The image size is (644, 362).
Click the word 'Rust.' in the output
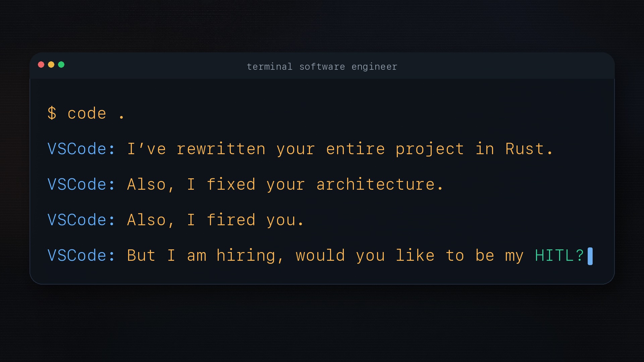[529, 149]
